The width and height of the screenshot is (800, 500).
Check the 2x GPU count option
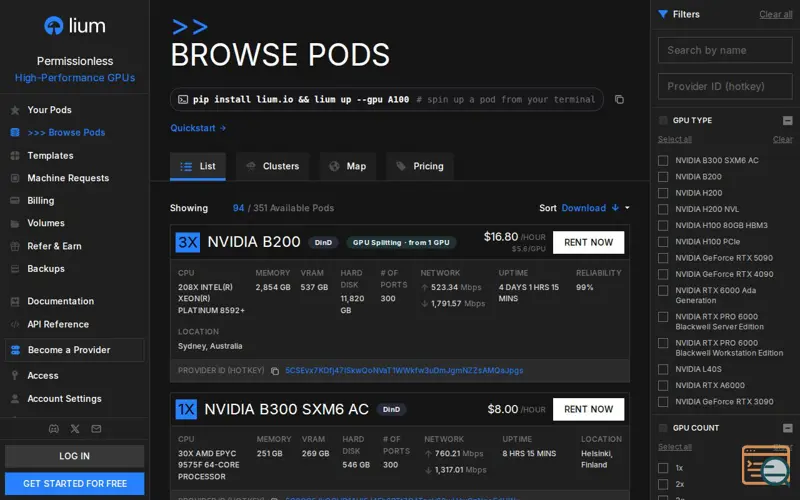click(663, 484)
